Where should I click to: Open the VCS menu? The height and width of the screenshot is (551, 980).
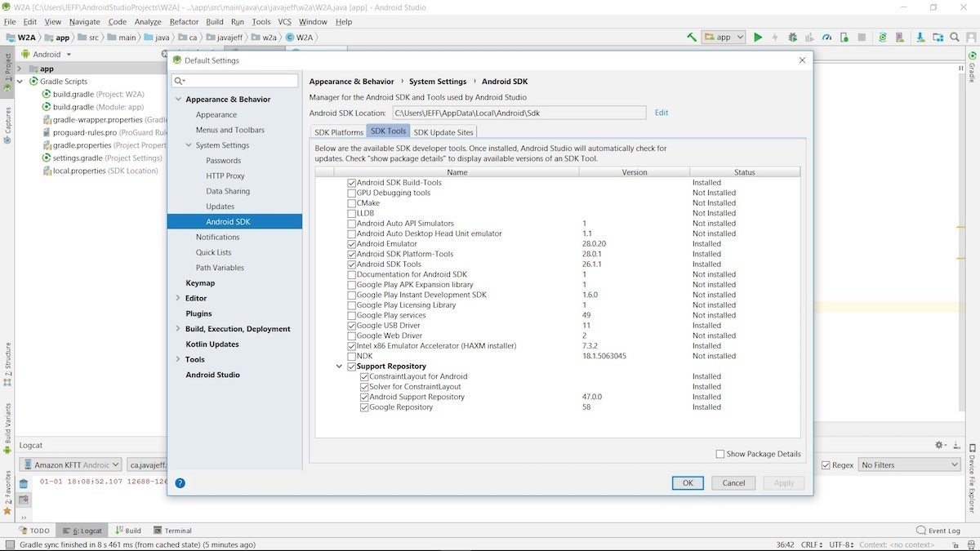click(284, 22)
